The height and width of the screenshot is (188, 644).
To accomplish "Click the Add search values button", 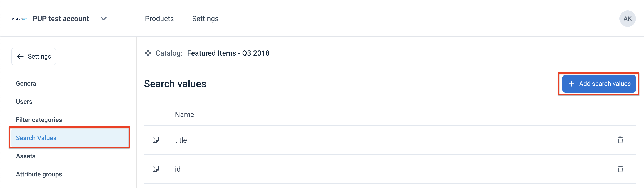I will pyautogui.click(x=599, y=84).
